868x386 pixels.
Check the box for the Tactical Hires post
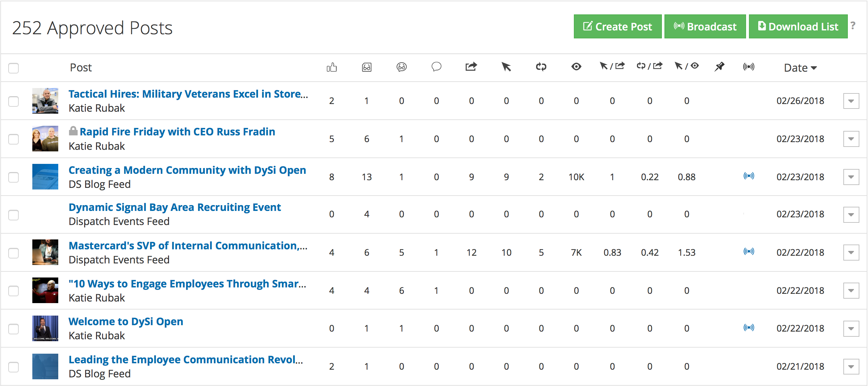[x=13, y=101]
